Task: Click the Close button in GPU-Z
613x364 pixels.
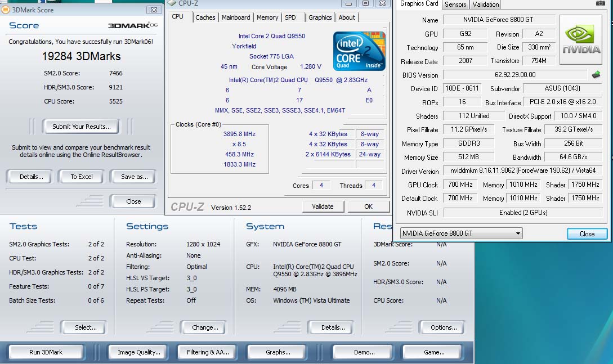Action: pyautogui.click(x=587, y=233)
